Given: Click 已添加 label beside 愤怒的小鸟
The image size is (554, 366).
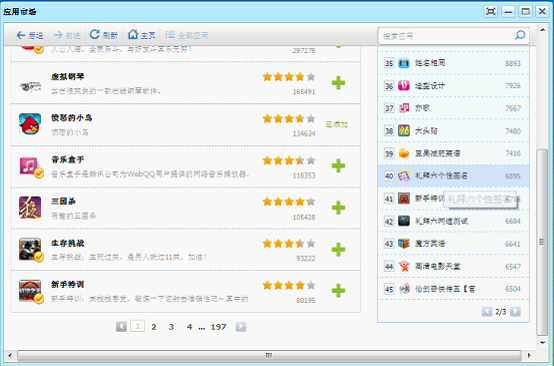Looking at the screenshot, I should coord(337,124).
